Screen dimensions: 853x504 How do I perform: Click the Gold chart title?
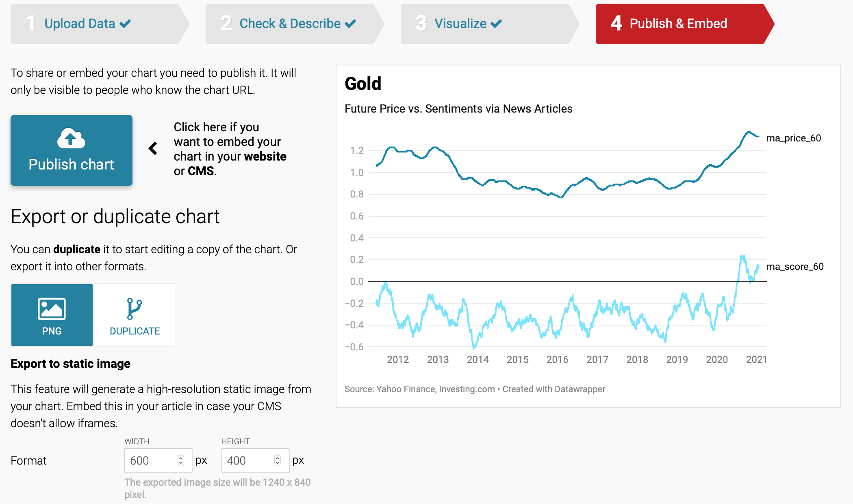(x=363, y=84)
